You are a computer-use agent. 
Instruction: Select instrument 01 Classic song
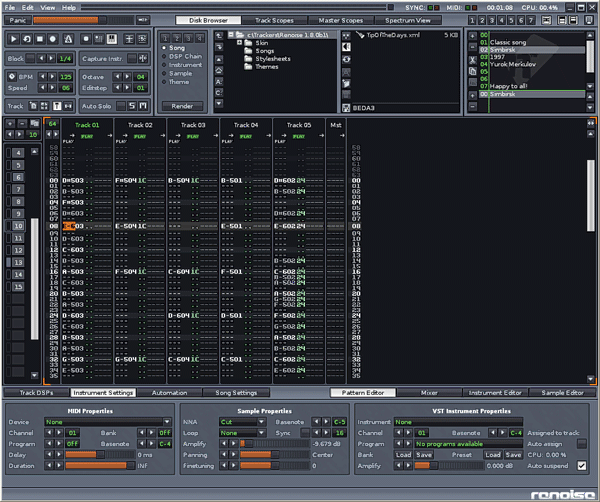coord(532,42)
